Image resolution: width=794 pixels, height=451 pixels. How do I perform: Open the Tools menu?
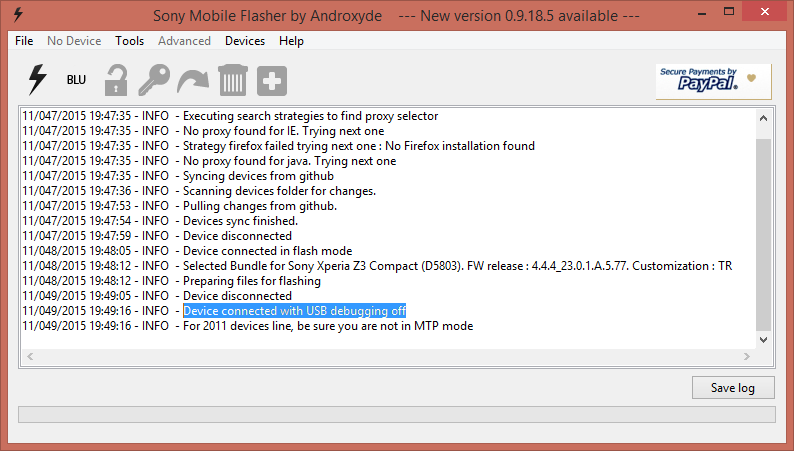click(x=130, y=41)
